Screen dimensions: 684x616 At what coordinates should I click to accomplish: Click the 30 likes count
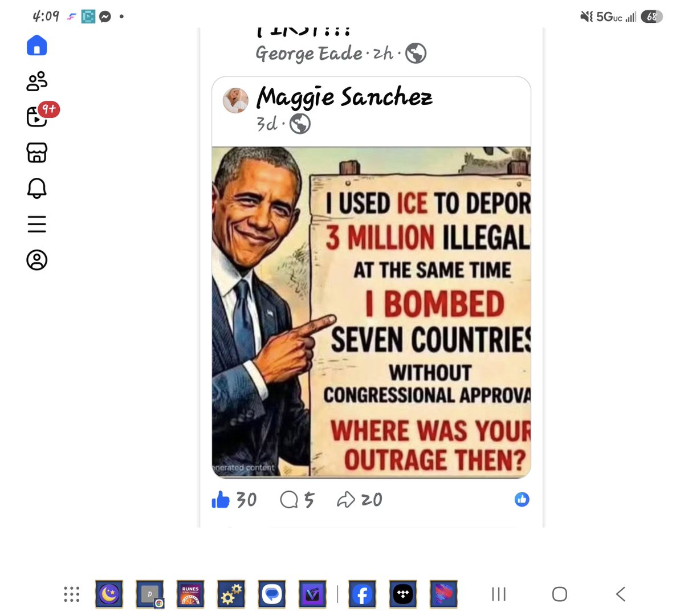click(x=246, y=500)
